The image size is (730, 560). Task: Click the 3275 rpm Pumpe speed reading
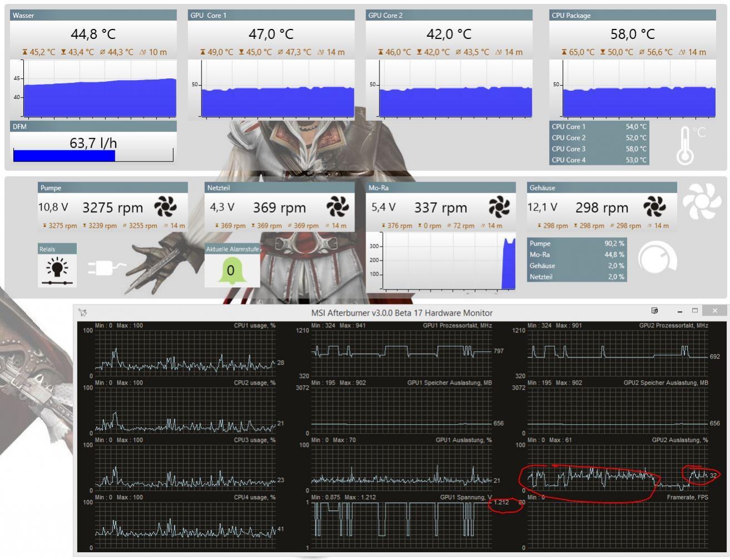[x=113, y=208]
